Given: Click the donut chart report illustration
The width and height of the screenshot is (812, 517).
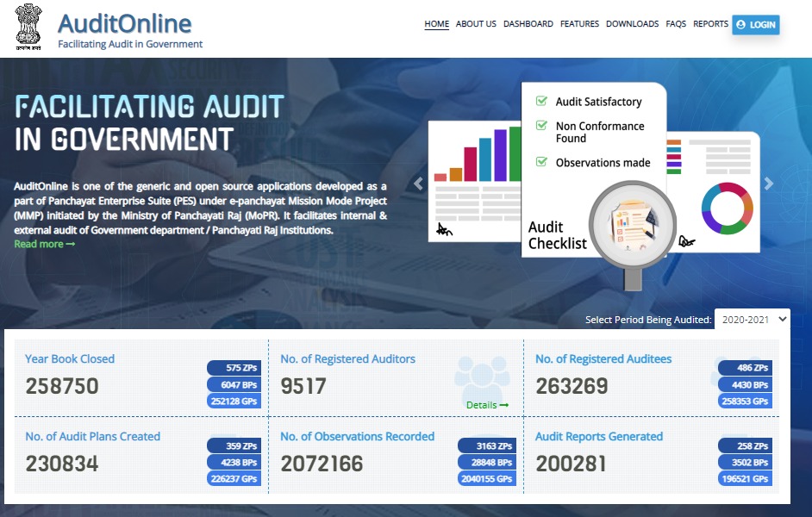Looking at the screenshot, I should tap(714, 191).
